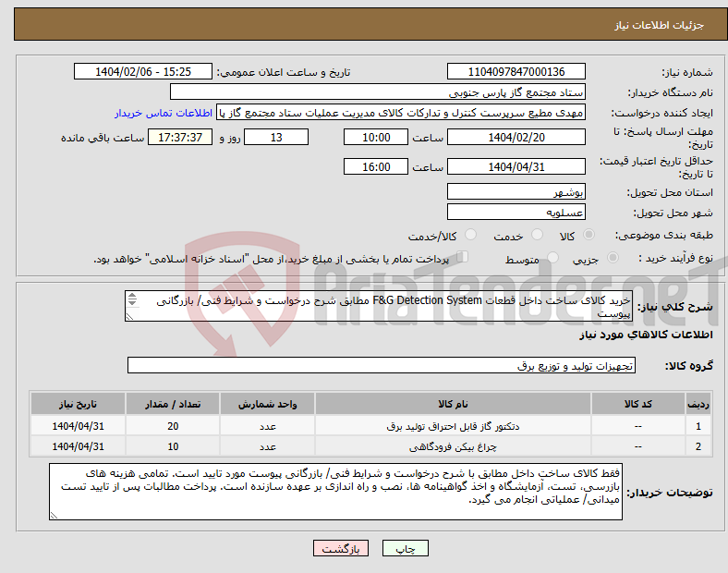Click the announcement date field 1404/02/06 - 15:25
The height and width of the screenshot is (573, 728).
(x=143, y=72)
